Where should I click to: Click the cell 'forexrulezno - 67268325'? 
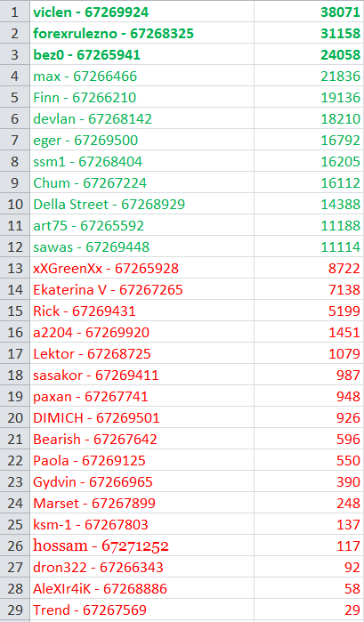pos(142,33)
